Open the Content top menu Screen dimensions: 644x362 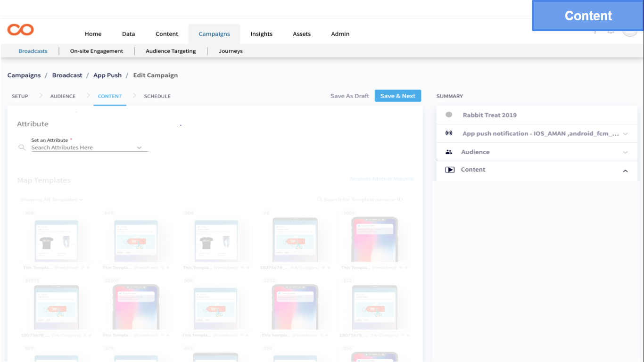point(167,34)
